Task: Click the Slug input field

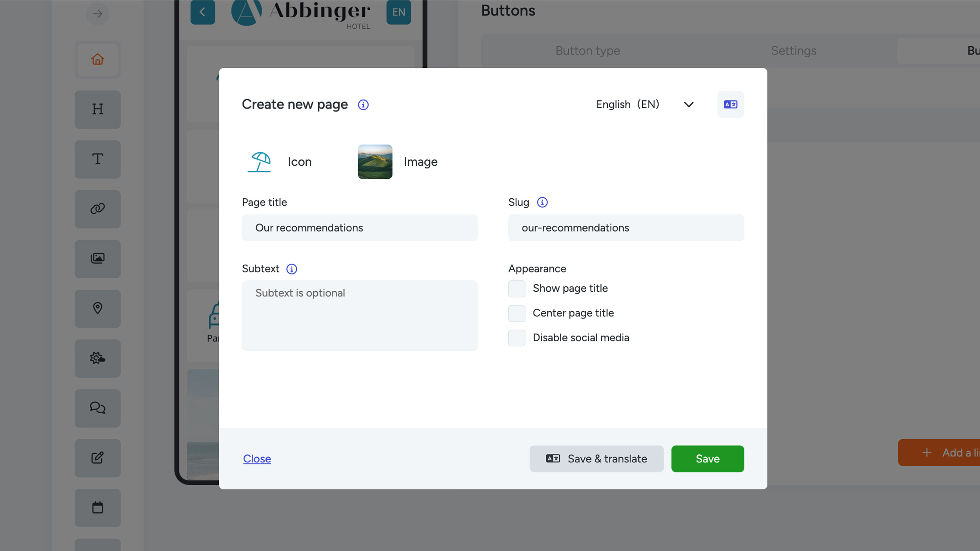Action: click(626, 228)
